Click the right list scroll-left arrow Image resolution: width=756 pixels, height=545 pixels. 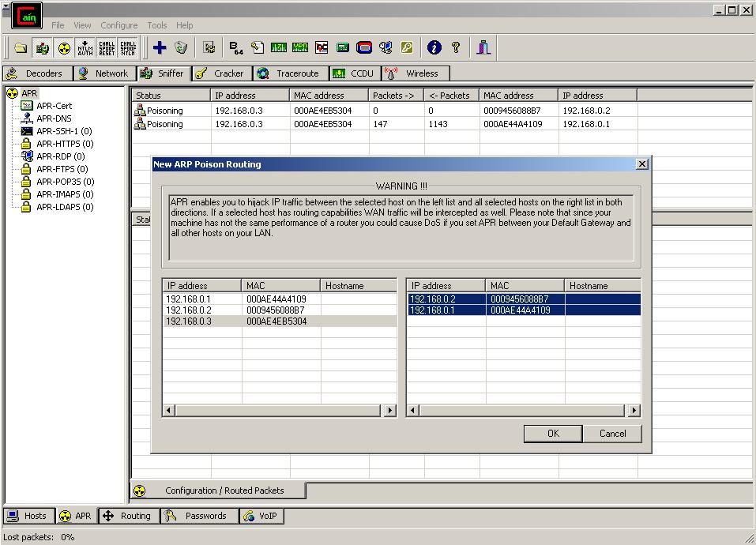click(x=412, y=411)
